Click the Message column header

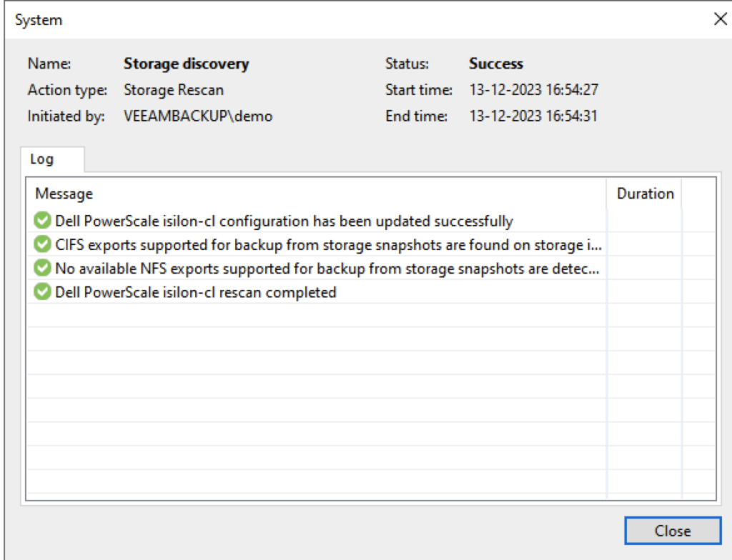64,194
